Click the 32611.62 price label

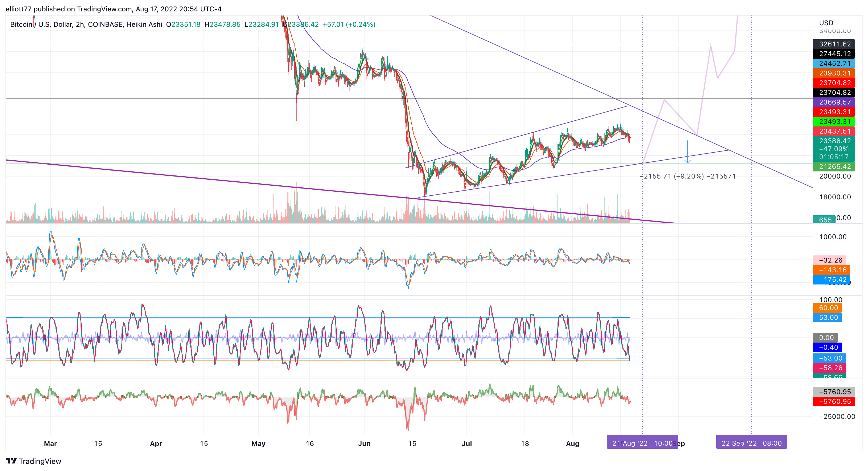[834, 44]
